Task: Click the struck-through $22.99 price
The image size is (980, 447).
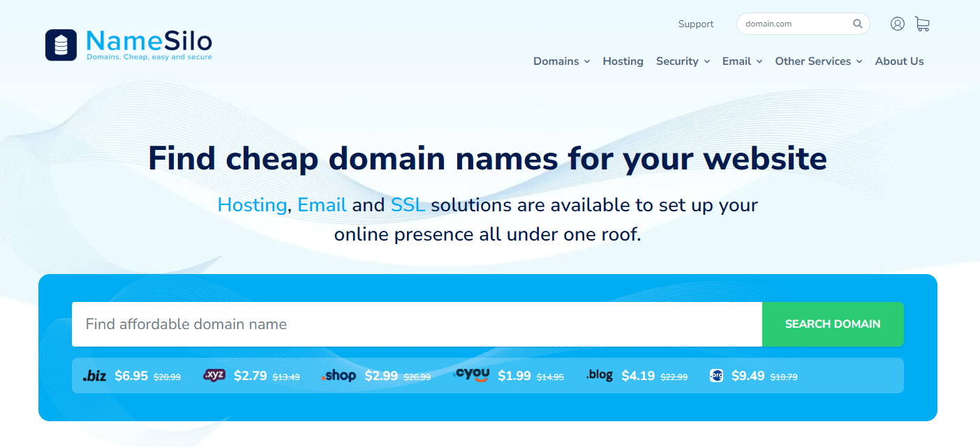Action: point(674,377)
